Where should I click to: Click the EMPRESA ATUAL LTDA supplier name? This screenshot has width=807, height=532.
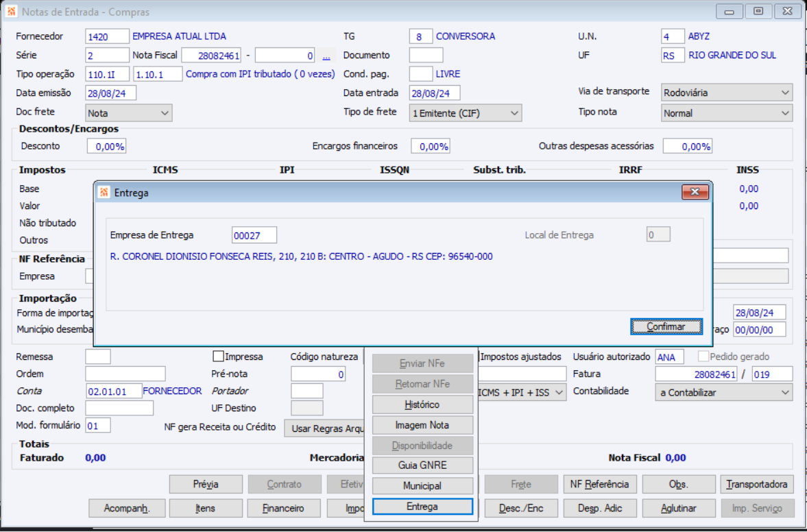pos(179,36)
